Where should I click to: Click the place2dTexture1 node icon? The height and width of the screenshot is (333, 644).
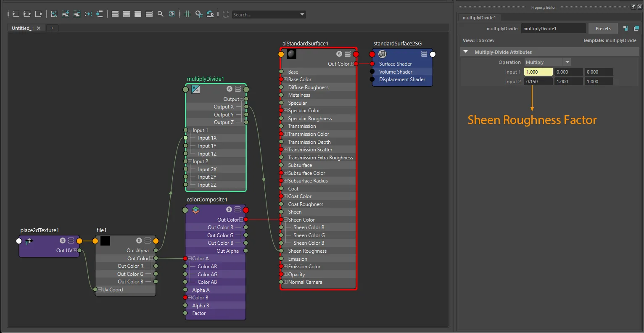pos(29,241)
